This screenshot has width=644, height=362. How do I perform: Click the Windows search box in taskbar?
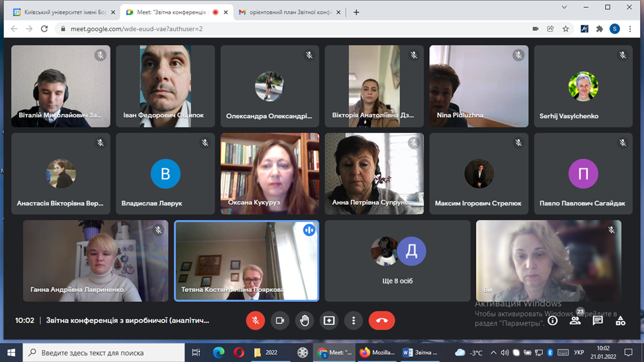pos(106,353)
